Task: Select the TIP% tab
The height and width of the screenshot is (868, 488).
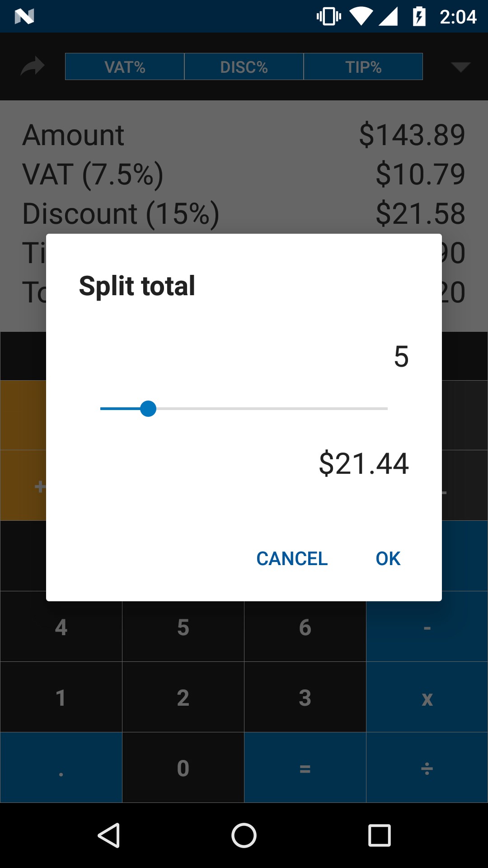Action: tap(363, 67)
